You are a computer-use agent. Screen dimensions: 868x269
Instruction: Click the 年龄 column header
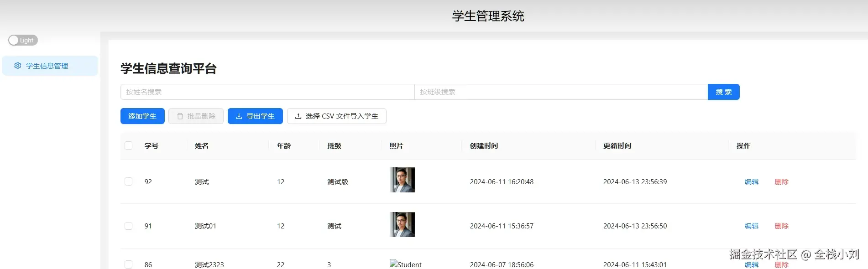pyautogui.click(x=284, y=145)
